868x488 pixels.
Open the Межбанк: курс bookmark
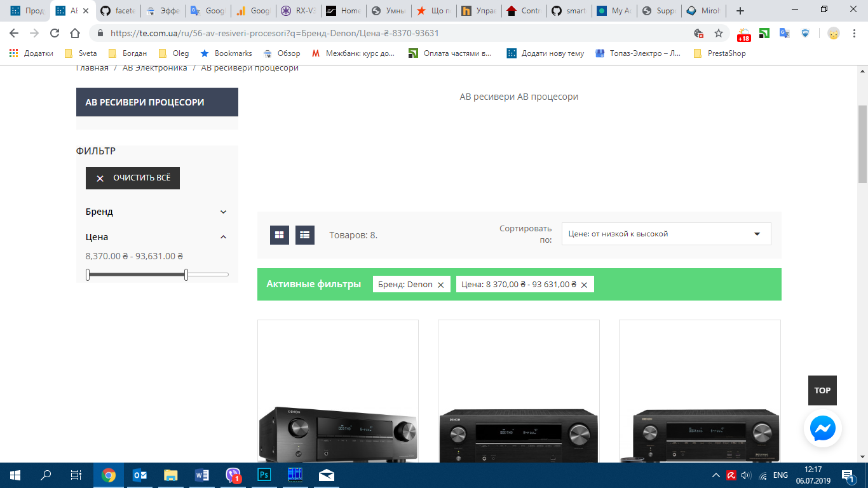[353, 53]
